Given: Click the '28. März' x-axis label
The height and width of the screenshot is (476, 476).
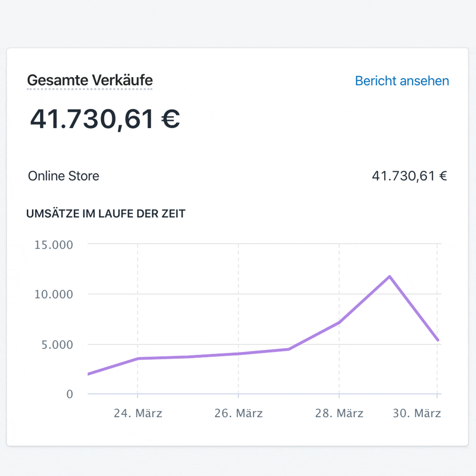Looking at the screenshot, I should (x=339, y=413).
